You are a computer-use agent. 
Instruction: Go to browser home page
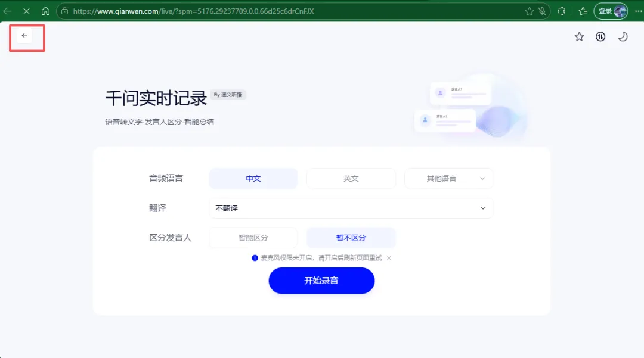pos(45,11)
